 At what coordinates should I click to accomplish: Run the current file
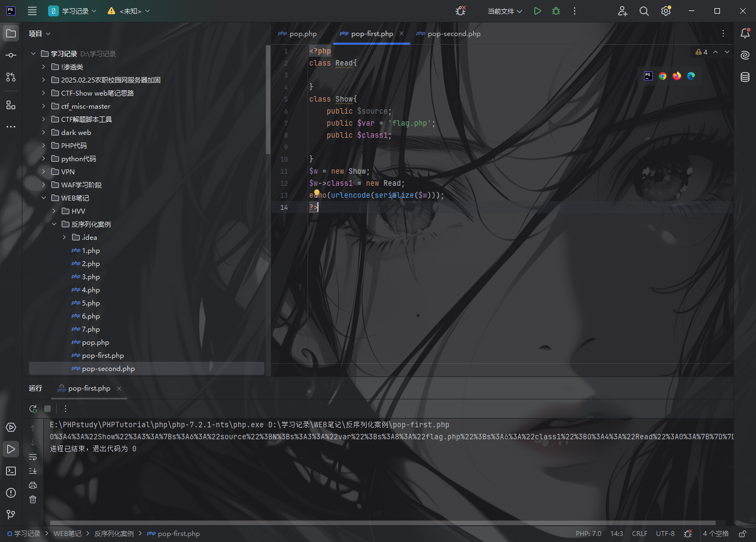[538, 11]
